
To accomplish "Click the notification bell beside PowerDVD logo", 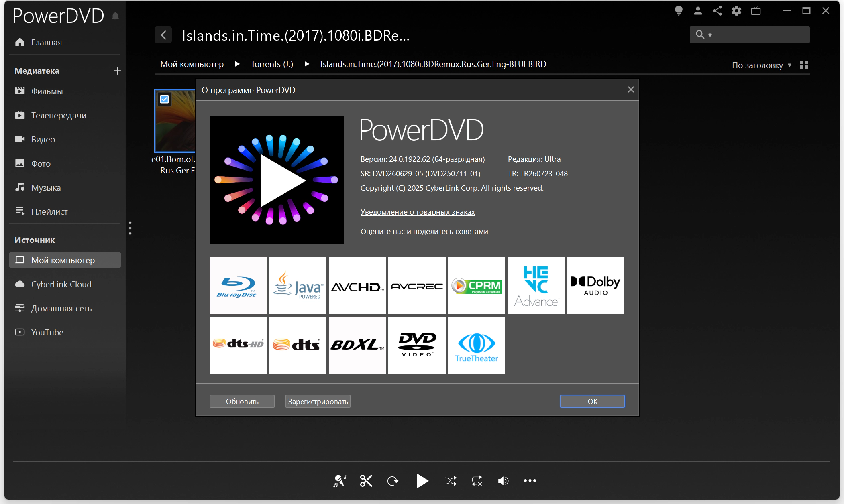I will tap(115, 16).
